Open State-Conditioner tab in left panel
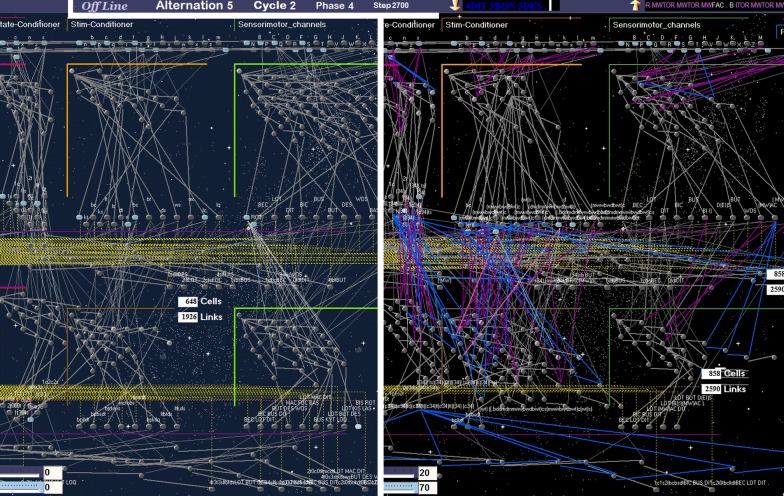 click(x=30, y=24)
